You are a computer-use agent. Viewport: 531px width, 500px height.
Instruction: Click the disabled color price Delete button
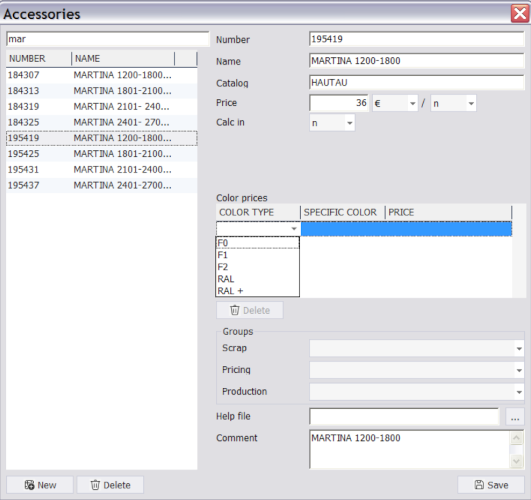tap(250, 310)
